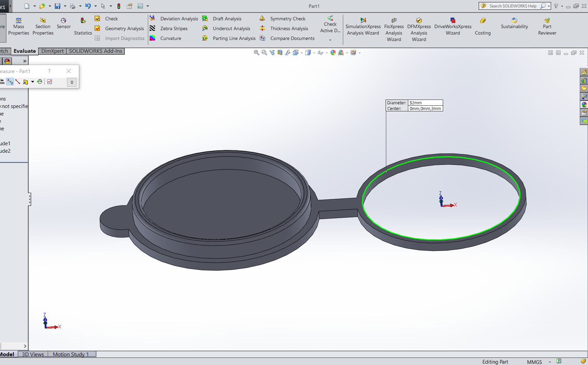Screen dimensions: 588x365
Task: Expand the Measure dialog details
Action: point(72,82)
